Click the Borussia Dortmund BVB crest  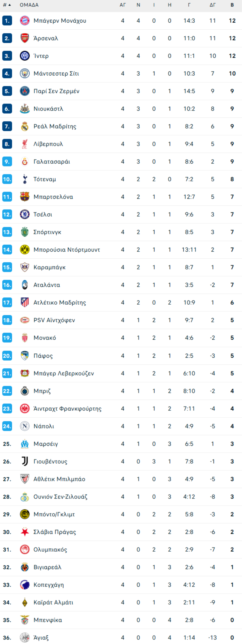tap(25, 250)
